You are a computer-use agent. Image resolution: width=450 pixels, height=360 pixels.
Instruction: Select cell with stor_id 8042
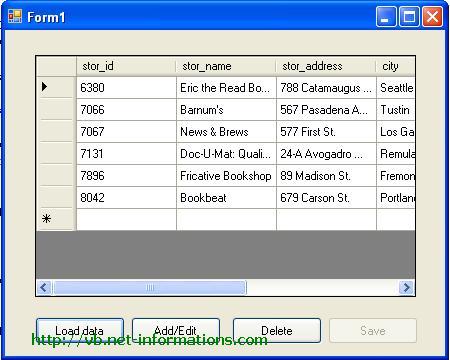point(126,198)
